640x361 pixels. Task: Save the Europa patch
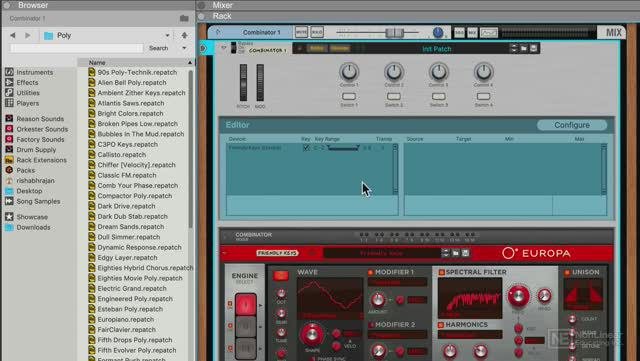(465, 253)
